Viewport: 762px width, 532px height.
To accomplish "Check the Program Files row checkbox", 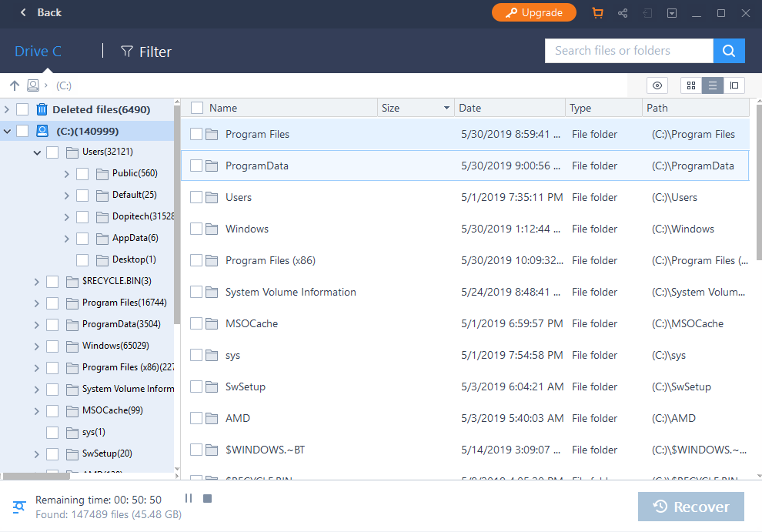I will (196, 134).
